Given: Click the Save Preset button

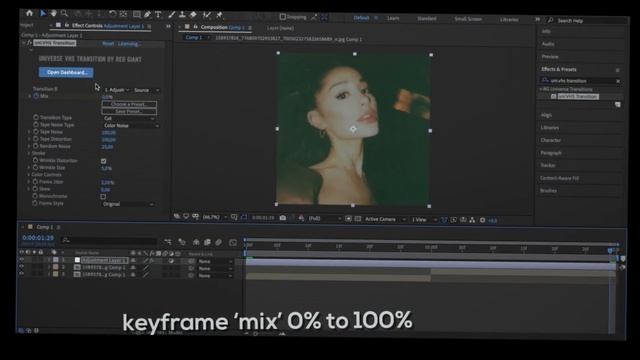Looking at the screenshot, I should [x=129, y=111].
